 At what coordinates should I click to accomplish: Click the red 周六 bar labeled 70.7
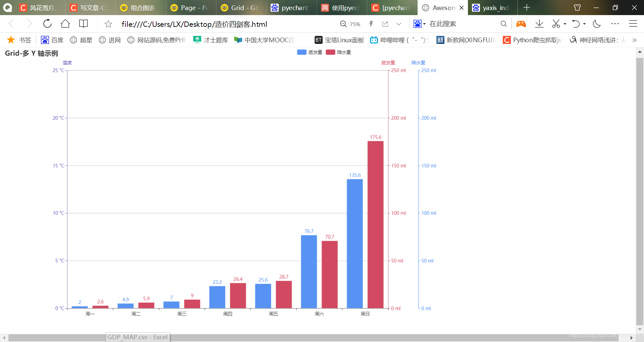(330, 275)
